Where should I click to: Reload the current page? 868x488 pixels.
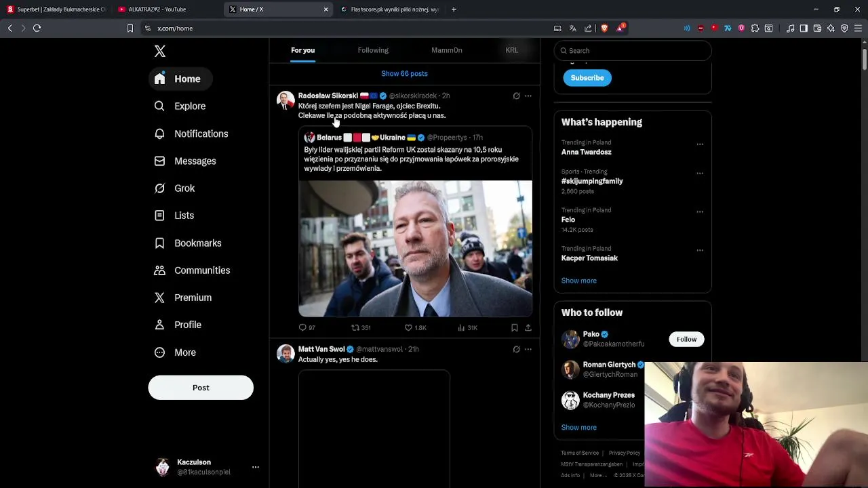[x=37, y=28]
